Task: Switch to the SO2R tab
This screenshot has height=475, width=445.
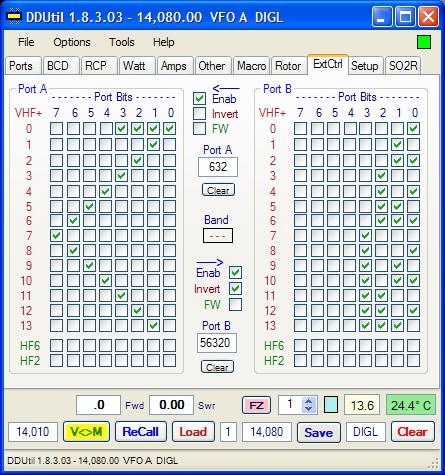Action: [403, 66]
